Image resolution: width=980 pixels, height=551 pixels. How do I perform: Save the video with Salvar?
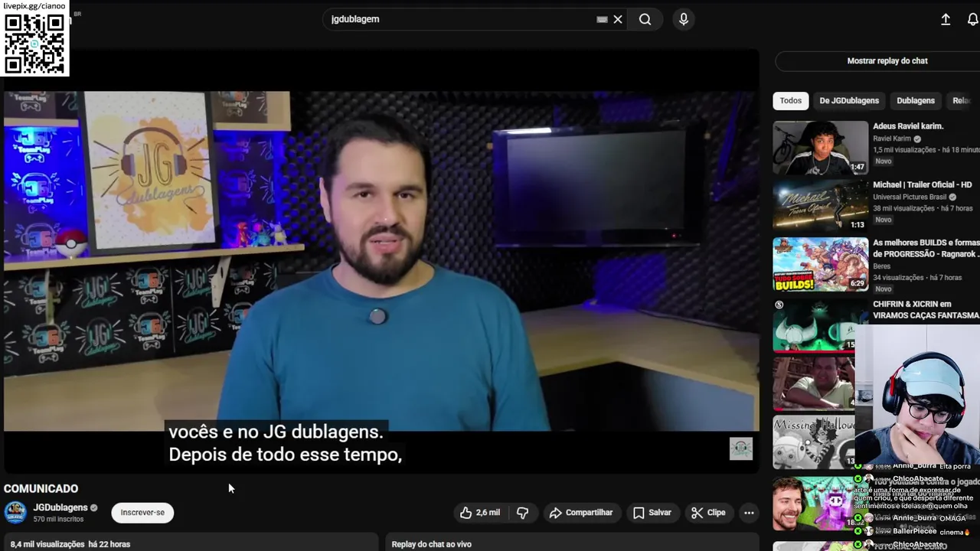652,513
